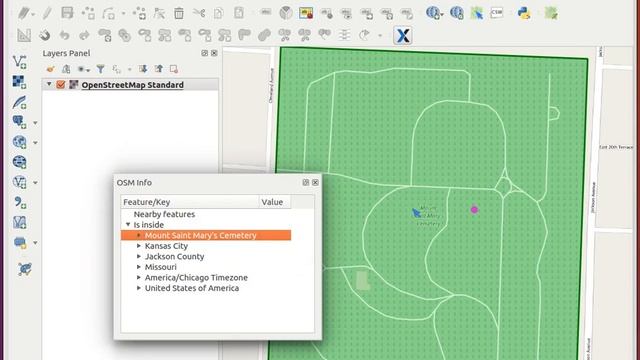Expand the America/Chicago Timezone entry
Viewport: 640px width, 360px height.
139,277
